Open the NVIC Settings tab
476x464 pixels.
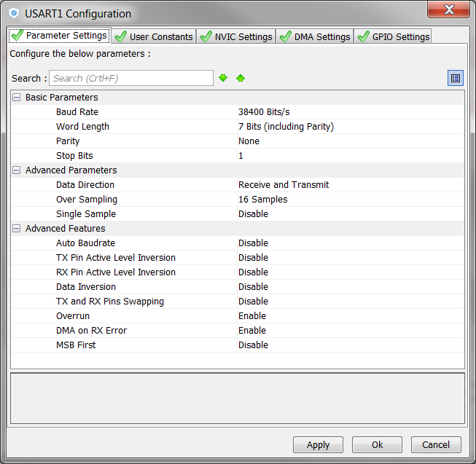(236, 36)
